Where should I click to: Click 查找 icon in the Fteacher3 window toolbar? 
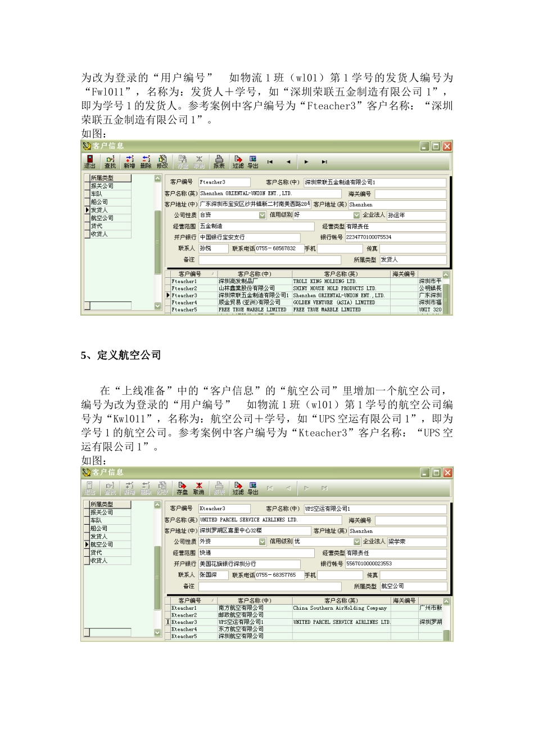(110, 161)
